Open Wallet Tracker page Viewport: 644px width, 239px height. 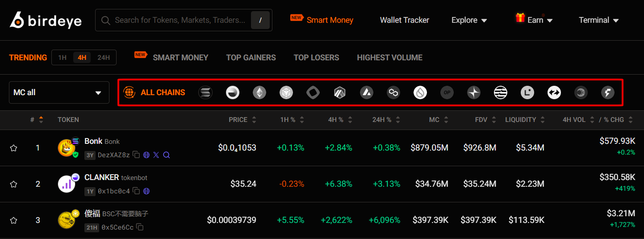(405, 20)
